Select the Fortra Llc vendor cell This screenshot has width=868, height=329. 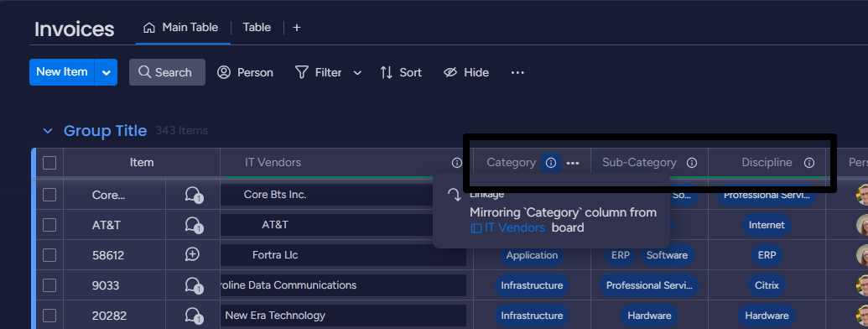tap(343, 255)
